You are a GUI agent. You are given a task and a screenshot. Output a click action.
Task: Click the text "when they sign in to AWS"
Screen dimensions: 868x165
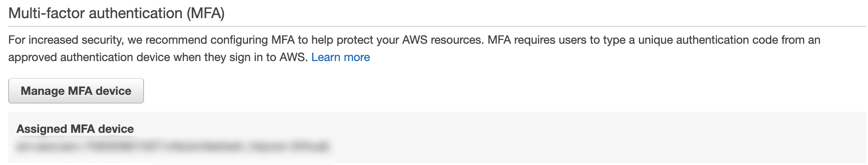[x=240, y=57]
